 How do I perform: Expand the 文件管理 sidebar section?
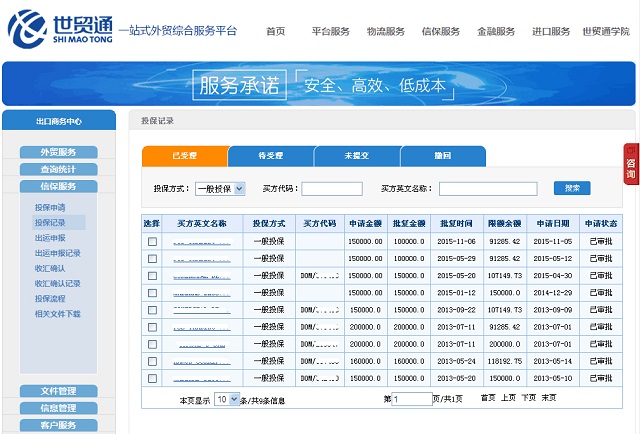point(59,391)
